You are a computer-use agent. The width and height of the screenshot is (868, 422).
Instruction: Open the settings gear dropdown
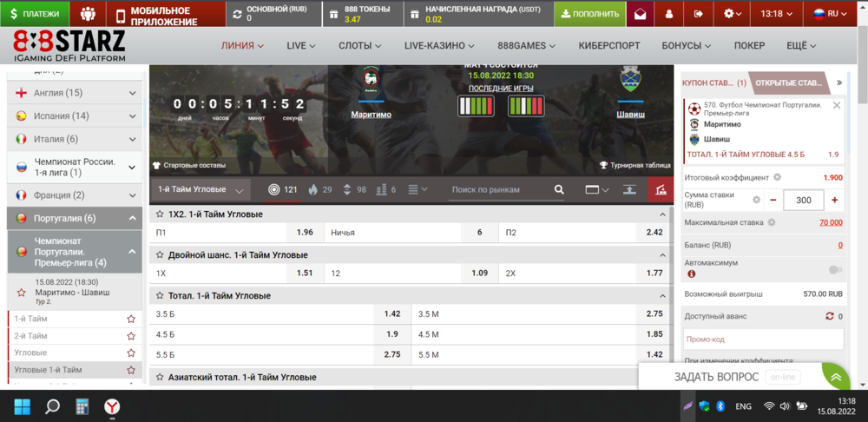(733, 14)
